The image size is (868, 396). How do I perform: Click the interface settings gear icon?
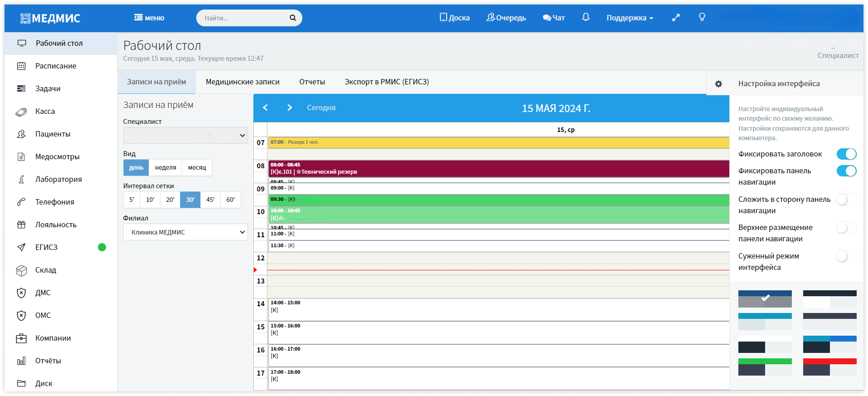click(x=718, y=84)
